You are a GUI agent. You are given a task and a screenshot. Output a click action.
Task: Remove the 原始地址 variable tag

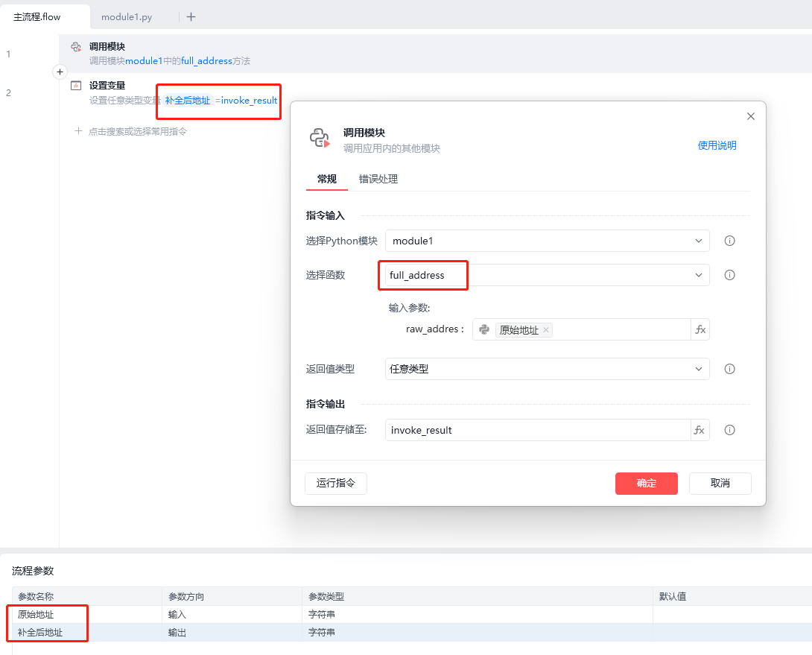546,330
